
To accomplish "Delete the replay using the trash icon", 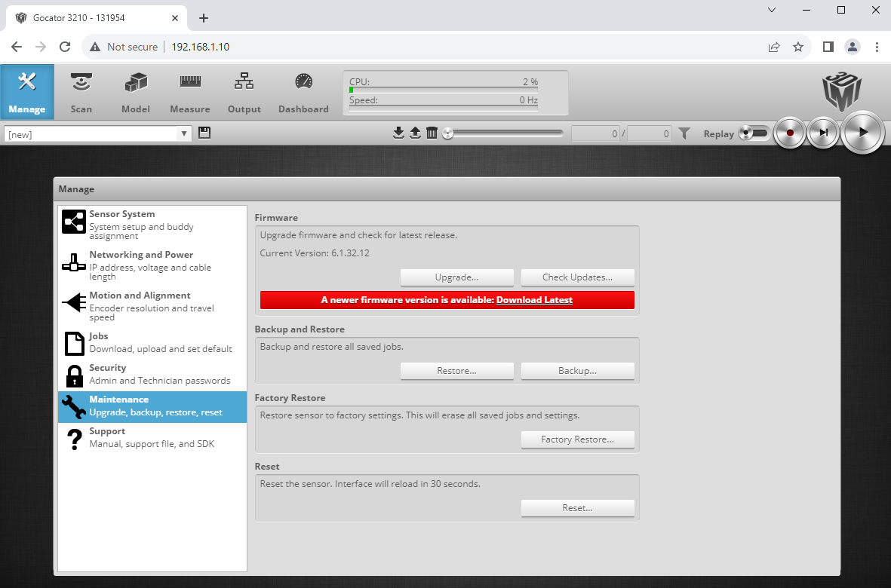I will 432,132.
